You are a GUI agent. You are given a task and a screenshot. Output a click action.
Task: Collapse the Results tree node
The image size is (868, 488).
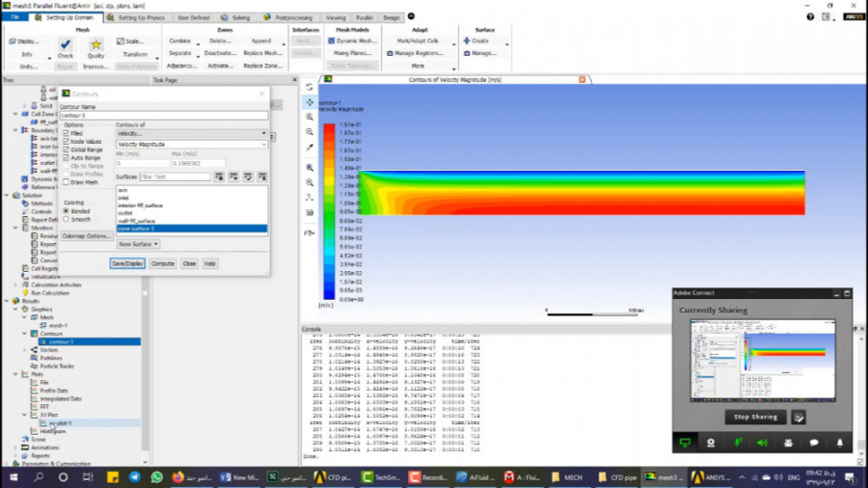point(7,301)
